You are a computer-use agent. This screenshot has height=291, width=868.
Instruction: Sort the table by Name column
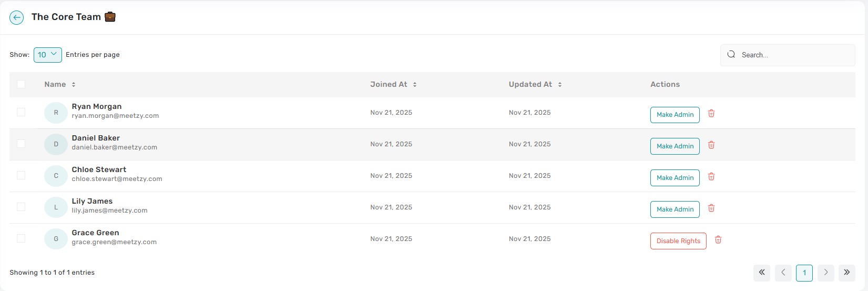[74, 85]
